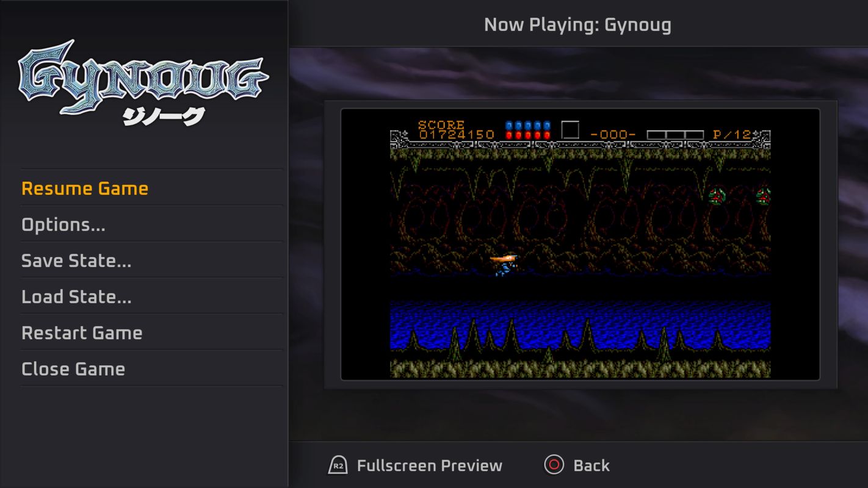Choose Restart Game

point(151,332)
